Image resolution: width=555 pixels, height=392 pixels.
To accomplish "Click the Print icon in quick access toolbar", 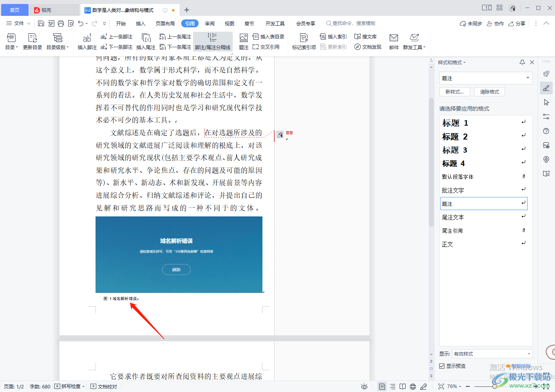I will [x=61, y=23].
